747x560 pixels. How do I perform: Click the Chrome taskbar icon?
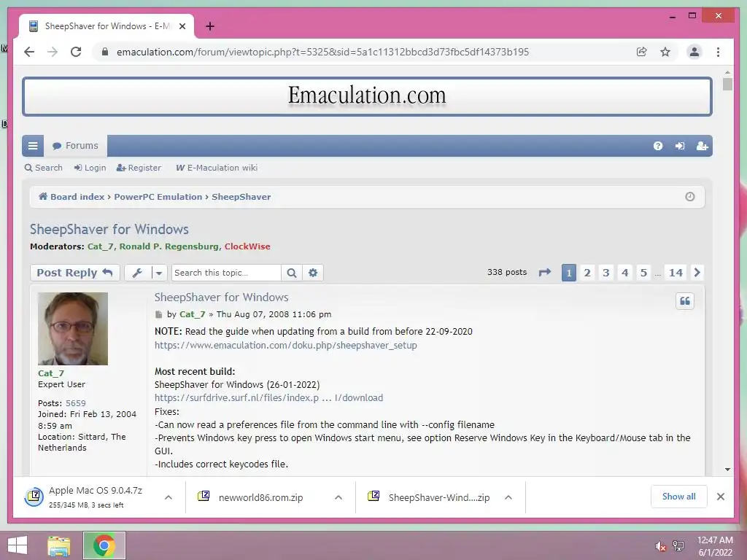click(104, 545)
